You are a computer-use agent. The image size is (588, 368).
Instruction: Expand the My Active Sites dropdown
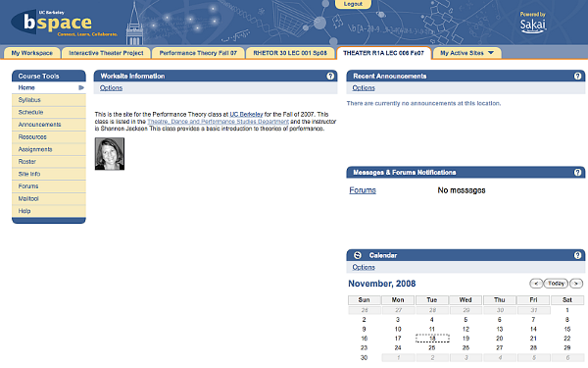(491, 53)
